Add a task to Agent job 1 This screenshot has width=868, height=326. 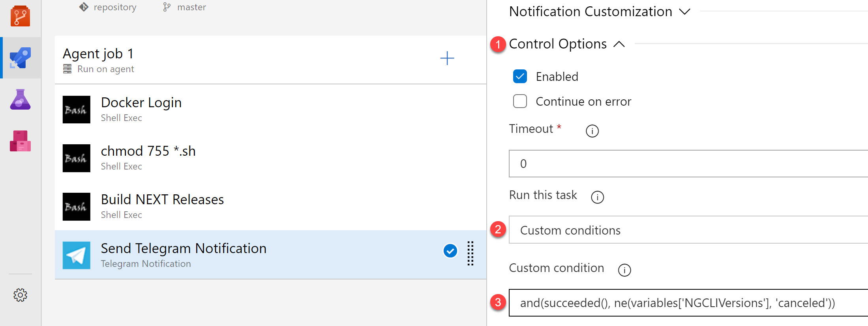click(447, 58)
